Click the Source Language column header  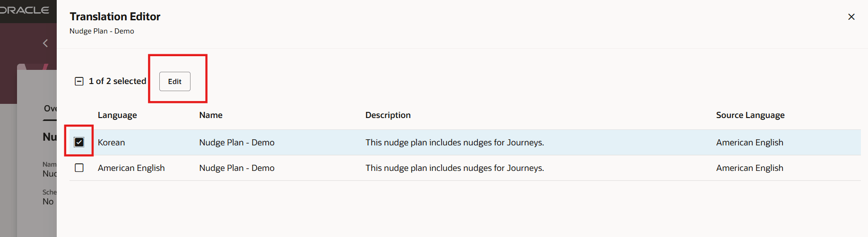[x=750, y=115]
